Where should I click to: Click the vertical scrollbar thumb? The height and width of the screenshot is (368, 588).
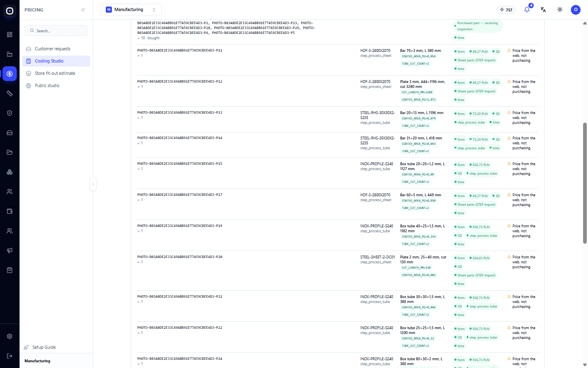pos(585,183)
